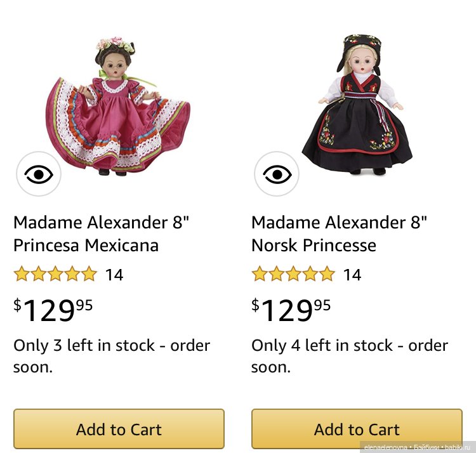The image size is (476, 453).
Task: Click the last star of Norsk Princesse rating
Action: point(327,274)
